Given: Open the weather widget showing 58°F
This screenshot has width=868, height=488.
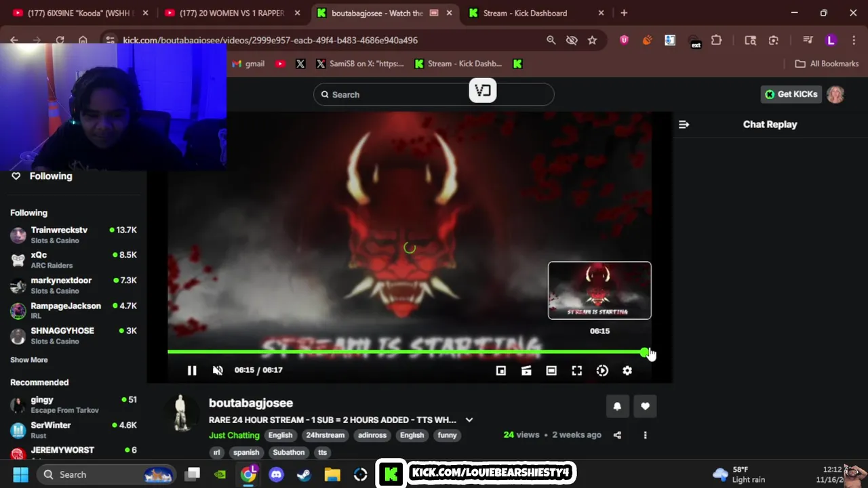Looking at the screenshot, I should pos(739,474).
